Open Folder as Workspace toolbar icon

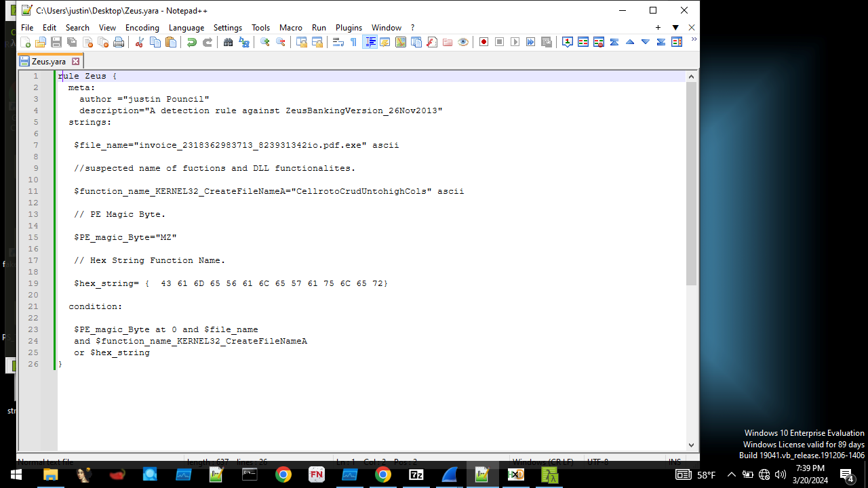pyautogui.click(x=448, y=42)
